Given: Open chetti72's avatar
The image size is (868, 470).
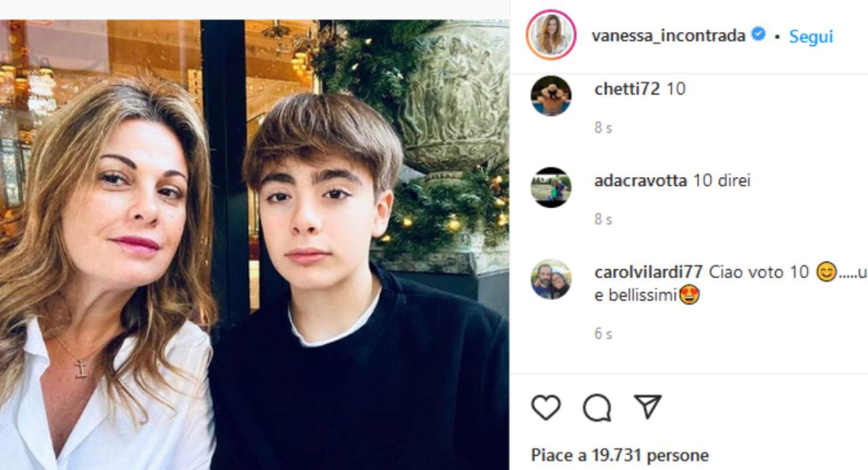Looking at the screenshot, I should [x=551, y=96].
